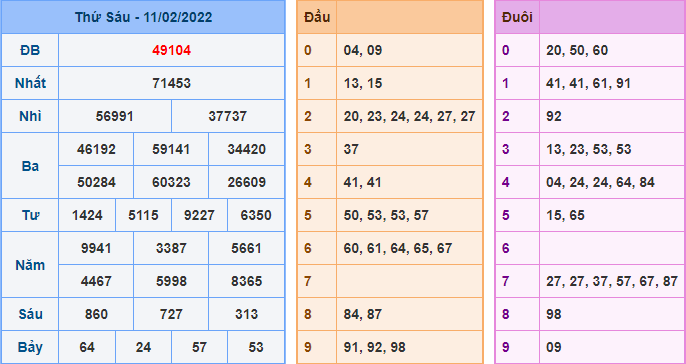Select the Đuôi row 8 value 98
This screenshot has width=686, height=364.
point(553,314)
